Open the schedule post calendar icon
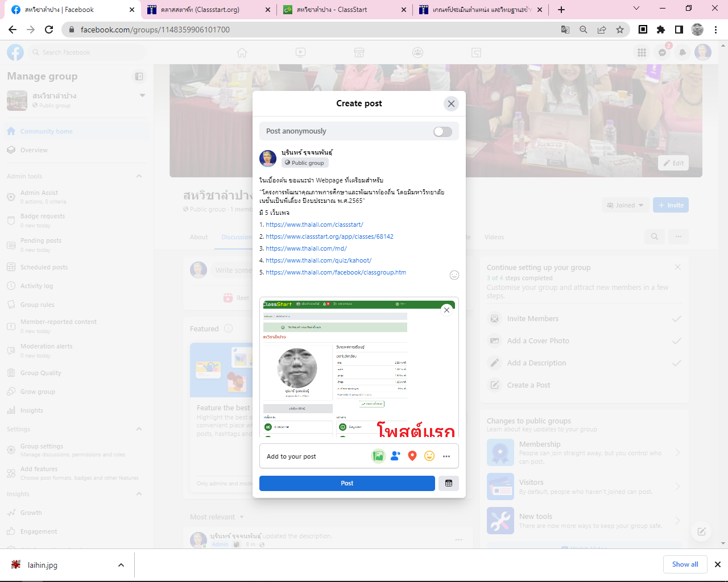The image size is (728, 582). (x=448, y=483)
